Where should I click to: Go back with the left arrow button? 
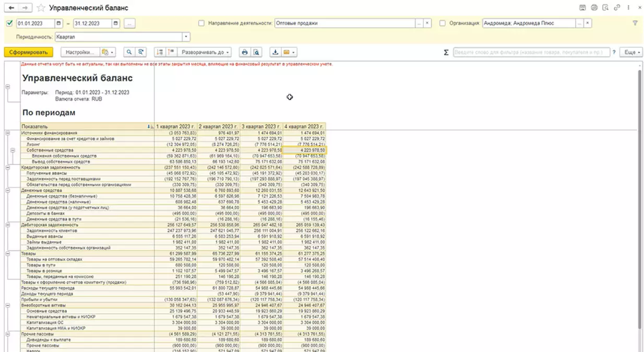click(x=11, y=8)
